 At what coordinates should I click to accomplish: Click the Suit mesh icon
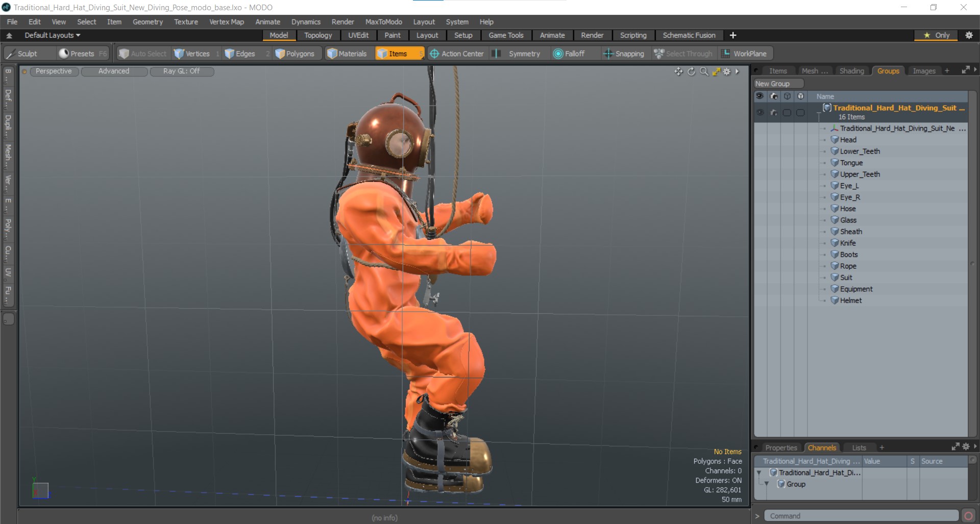(x=835, y=278)
